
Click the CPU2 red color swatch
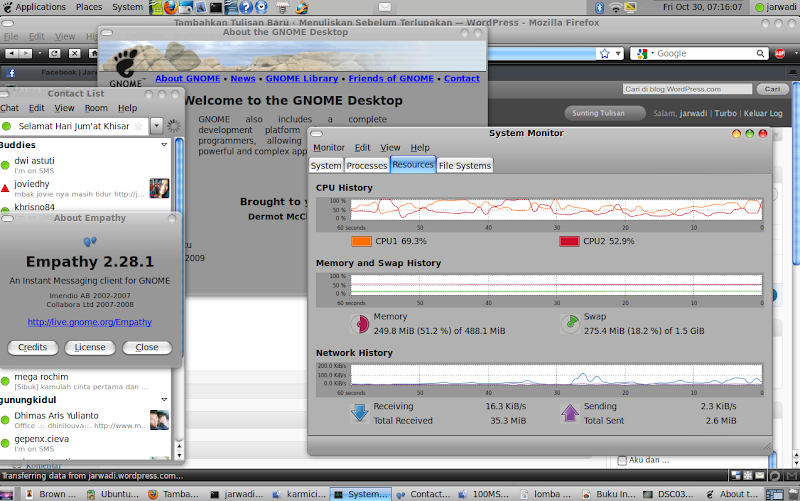(569, 241)
